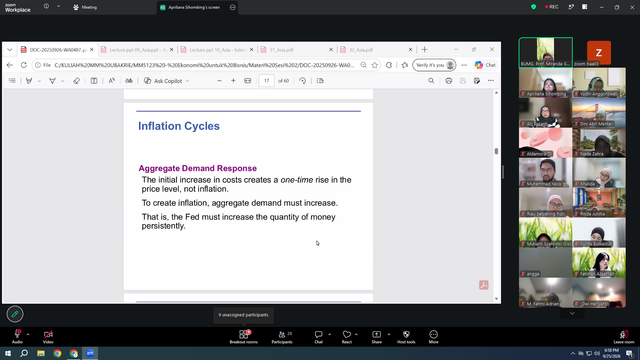Click the Zoom app in Windows taskbar

pyautogui.click(x=90, y=353)
